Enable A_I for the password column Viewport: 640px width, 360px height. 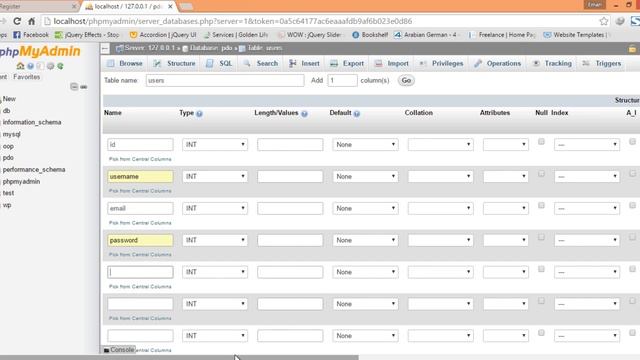point(632,237)
